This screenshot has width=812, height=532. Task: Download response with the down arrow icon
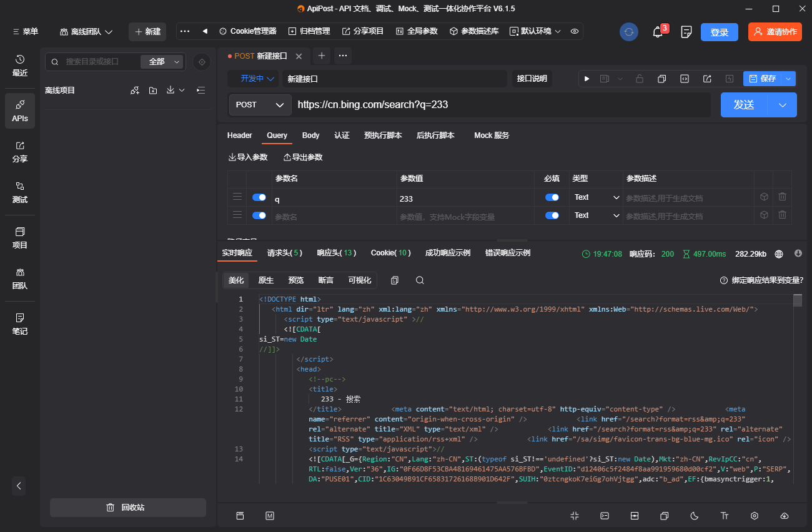798,254
